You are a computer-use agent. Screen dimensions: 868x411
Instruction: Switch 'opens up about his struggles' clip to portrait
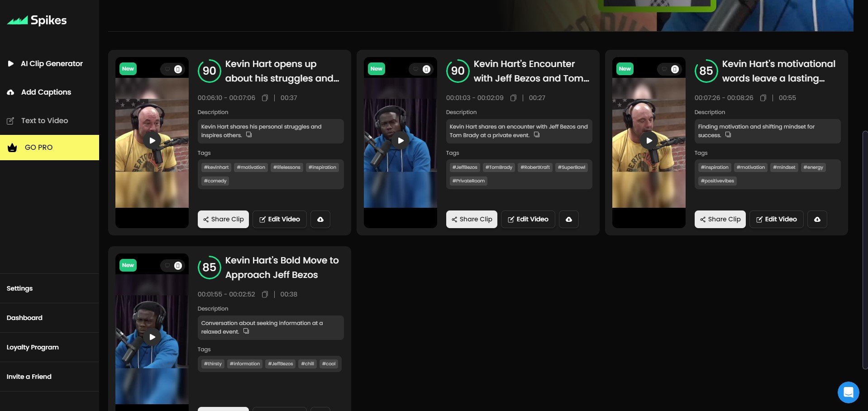click(178, 69)
